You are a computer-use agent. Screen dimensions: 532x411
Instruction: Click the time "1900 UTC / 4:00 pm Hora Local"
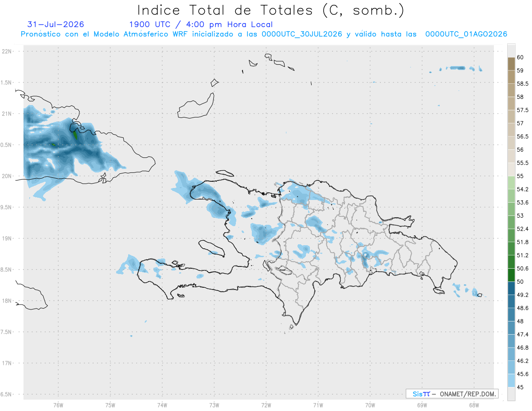pyautogui.click(x=201, y=25)
